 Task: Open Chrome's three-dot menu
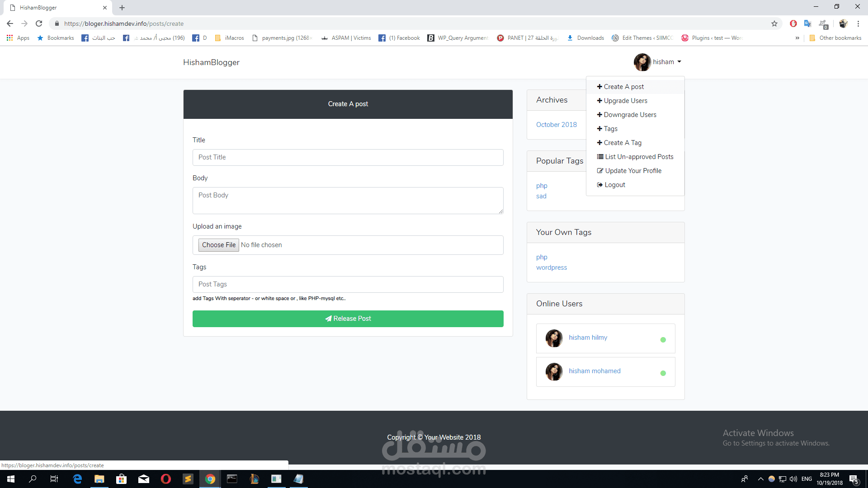click(x=858, y=23)
